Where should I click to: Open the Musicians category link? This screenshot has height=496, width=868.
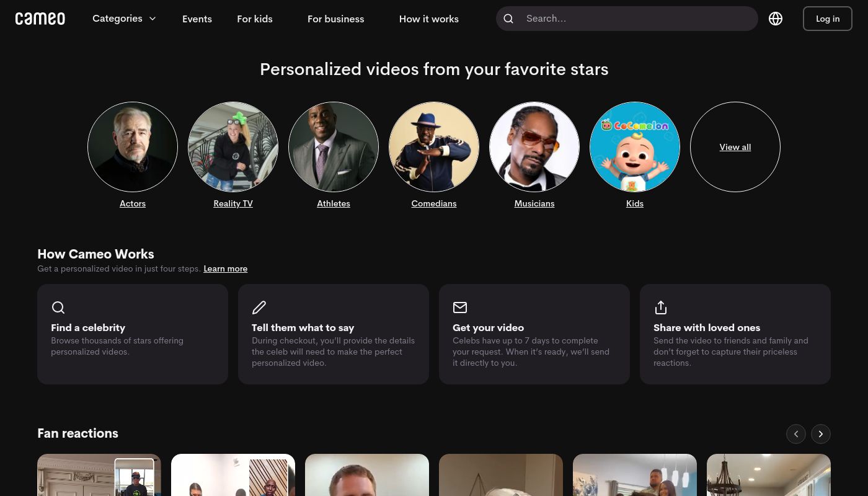point(534,203)
